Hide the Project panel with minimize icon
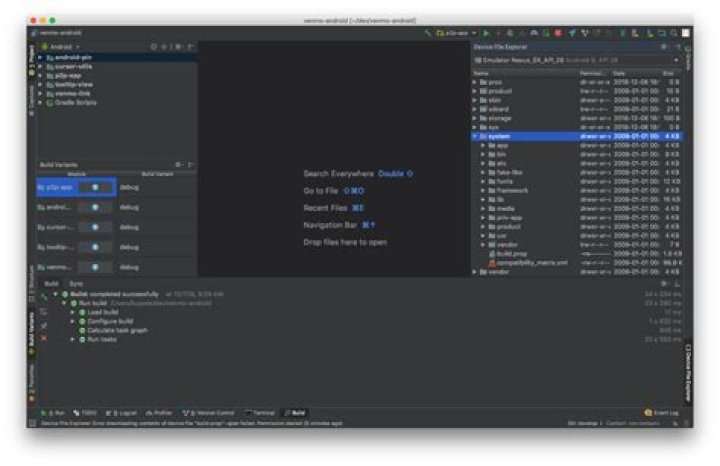This screenshot has width=720, height=466. click(191, 47)
